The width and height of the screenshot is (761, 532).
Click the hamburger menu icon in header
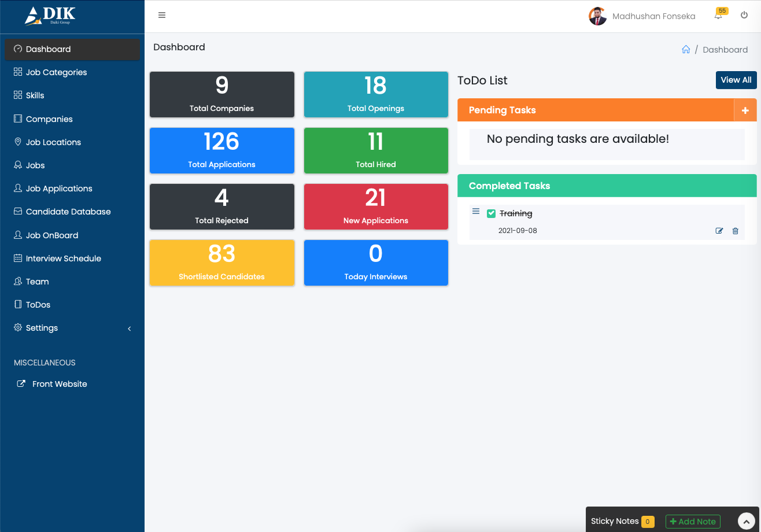pos(162,16)
